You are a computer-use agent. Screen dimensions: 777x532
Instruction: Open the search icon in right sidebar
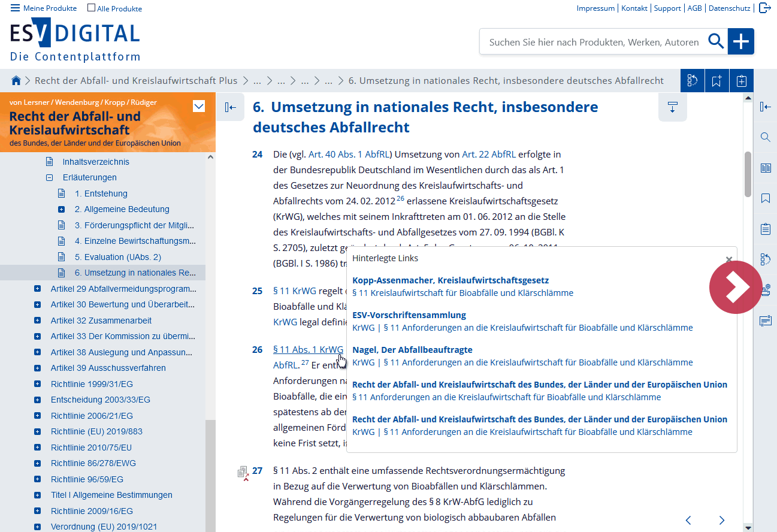coord(765,137)
